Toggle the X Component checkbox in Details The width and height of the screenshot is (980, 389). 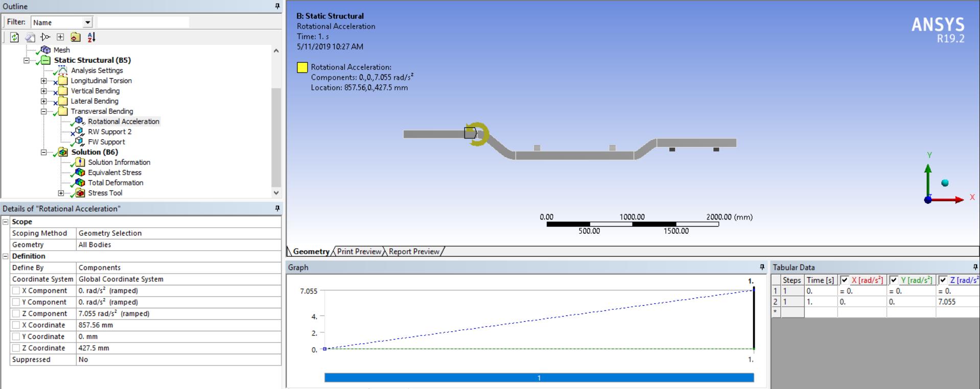16,290
